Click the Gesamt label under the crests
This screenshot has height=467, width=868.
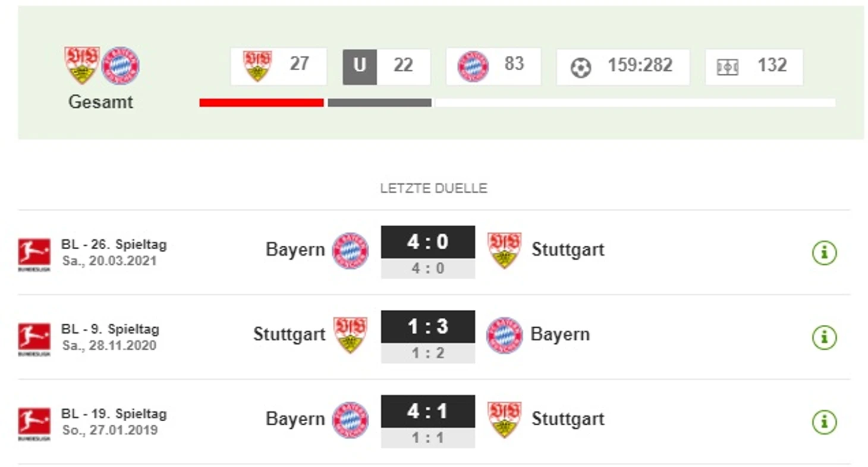tap(100, 102)
